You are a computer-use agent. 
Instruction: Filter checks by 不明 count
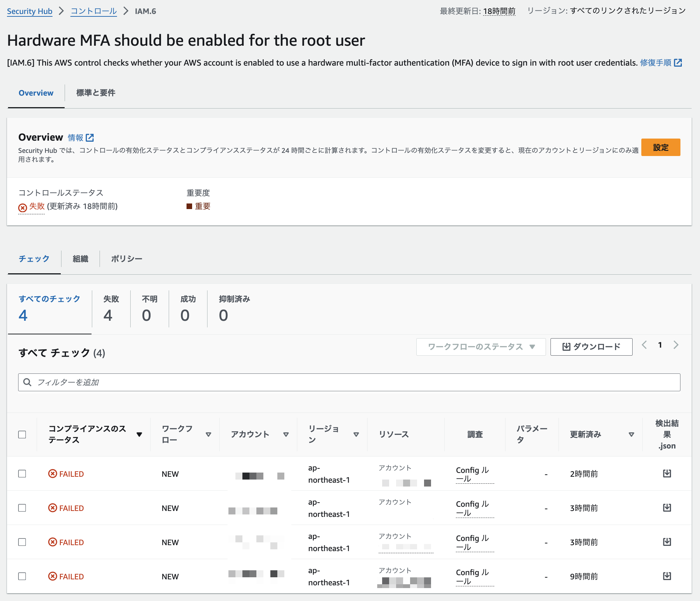point(150,309)
